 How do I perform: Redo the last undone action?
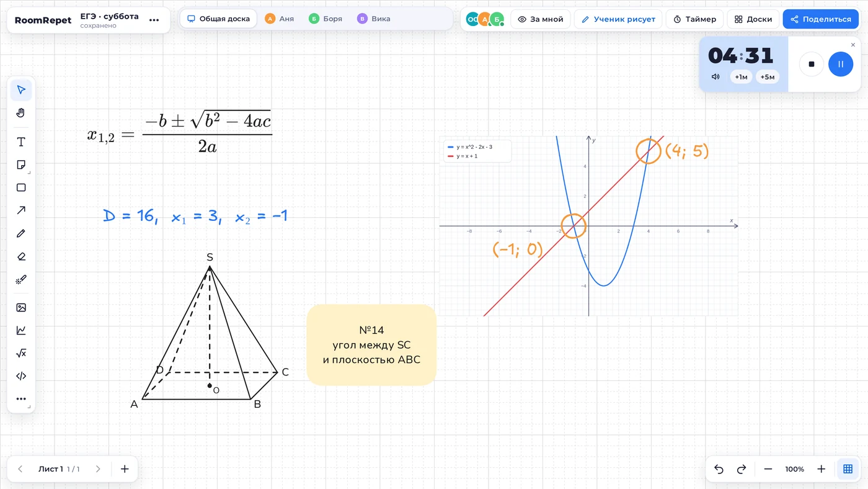(x=741, y=469)
